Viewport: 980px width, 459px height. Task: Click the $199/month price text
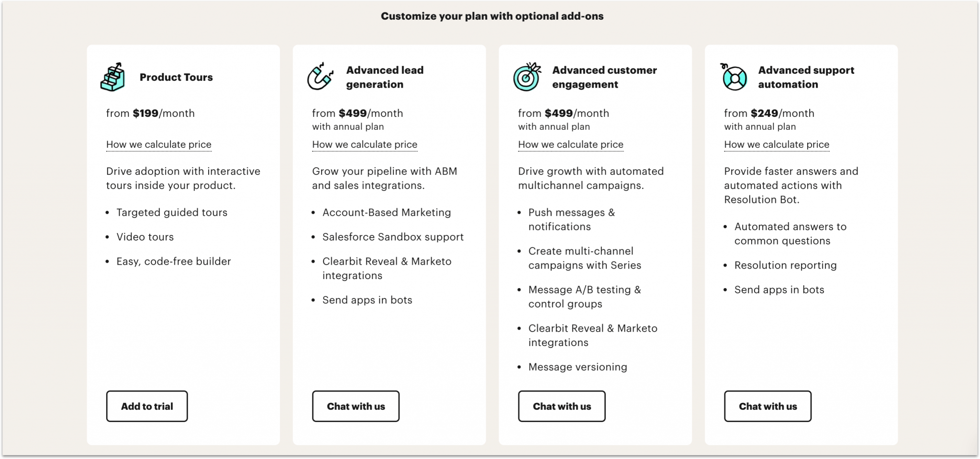[x=150, y=113]
